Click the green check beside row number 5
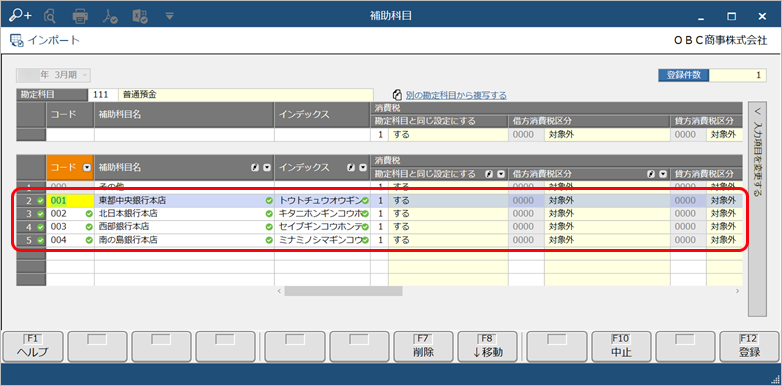782x386 pixels. pyautogui.click(x=40, y=240)
